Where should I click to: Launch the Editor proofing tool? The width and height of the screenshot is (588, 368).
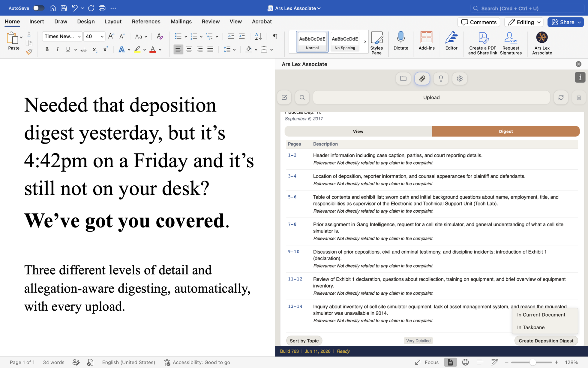tap(451, 41)
